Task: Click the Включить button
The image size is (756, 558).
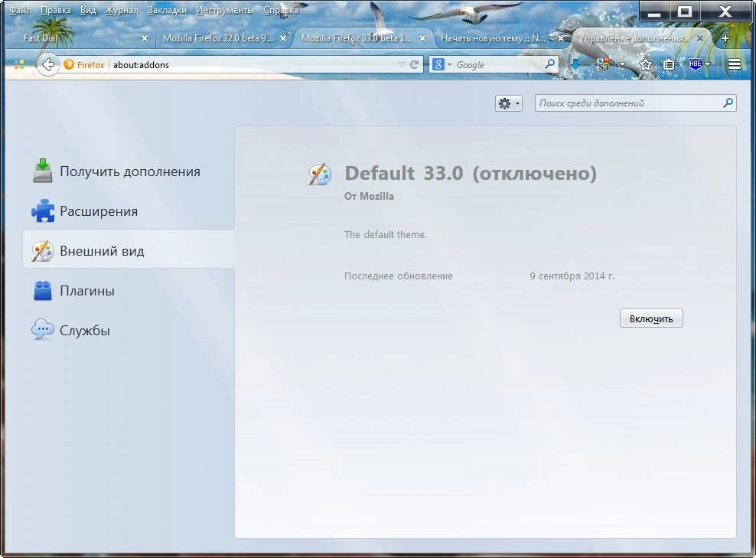Action: point(651,318)
